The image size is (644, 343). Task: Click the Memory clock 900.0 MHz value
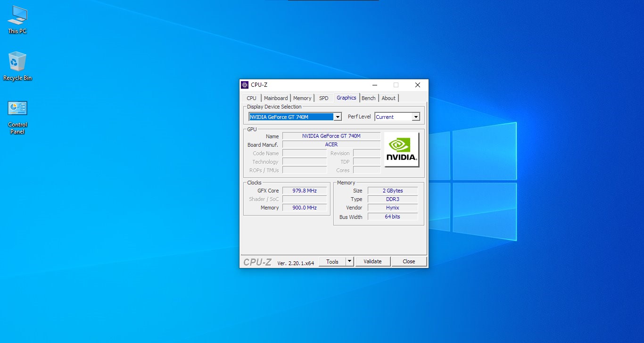pos(305,208)
